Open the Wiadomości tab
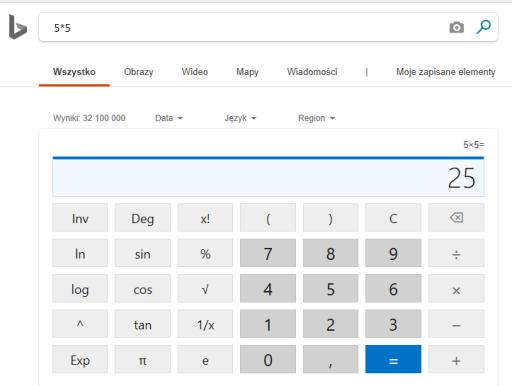This screenshot has width=512, height=386. tap(312, 72)
